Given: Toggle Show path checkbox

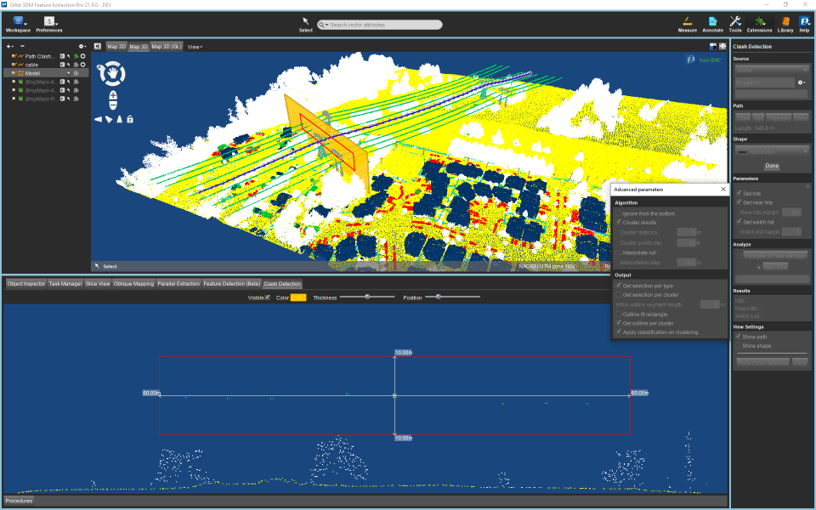Looking at the screenshot, I should point(738,336).
